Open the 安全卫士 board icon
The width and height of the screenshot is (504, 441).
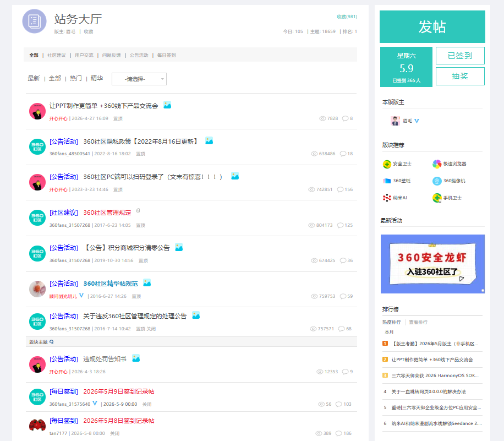pyautogui.click(x=387, y=164)
